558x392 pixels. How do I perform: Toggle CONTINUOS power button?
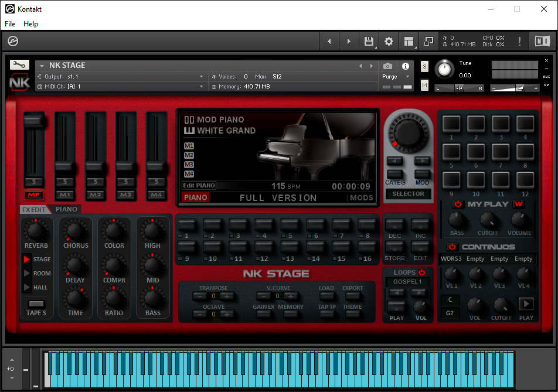[x=452, y=247]
